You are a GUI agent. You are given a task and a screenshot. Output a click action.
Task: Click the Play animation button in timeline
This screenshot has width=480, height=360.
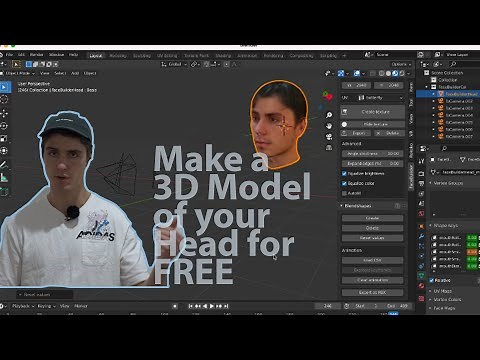coord(212,306)
